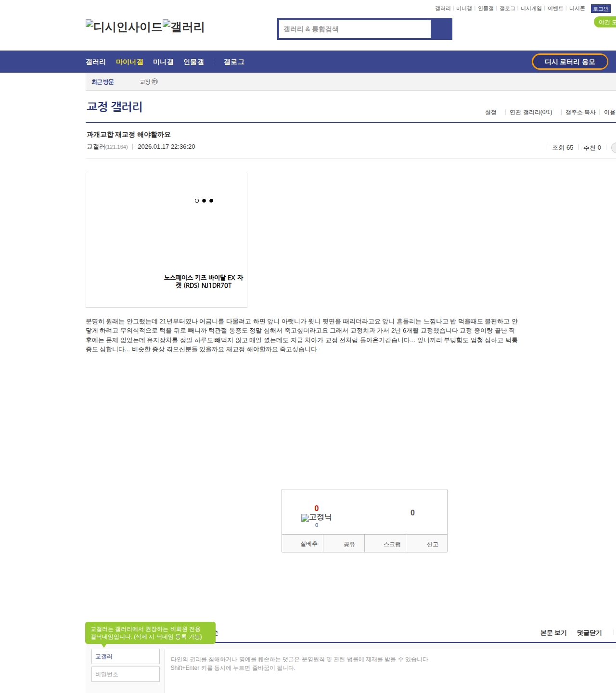Viewport: 616px width, 693px height.
Task: Click the red upvote count 0
Action: [x=316, y=508]
